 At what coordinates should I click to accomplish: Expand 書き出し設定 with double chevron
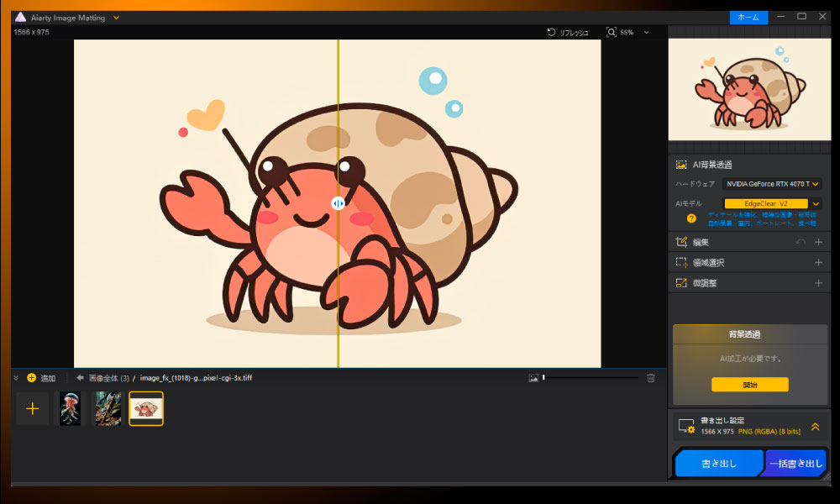[x=815, y=427]
